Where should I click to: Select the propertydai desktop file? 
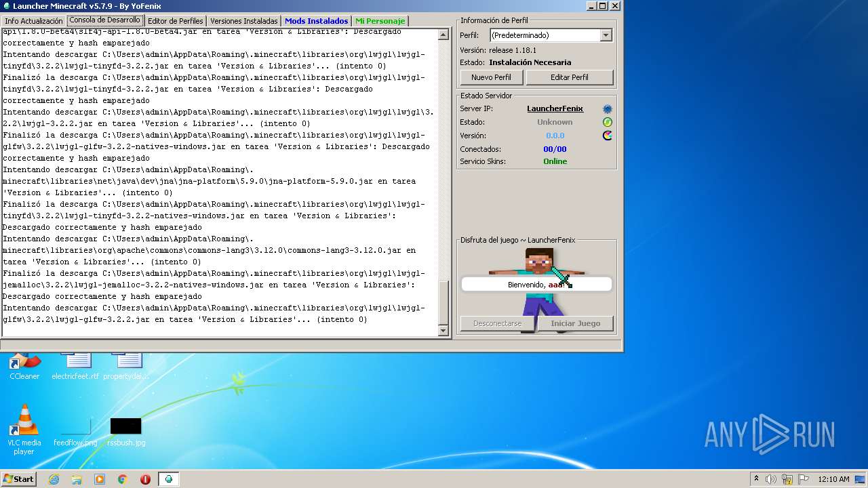126,367
